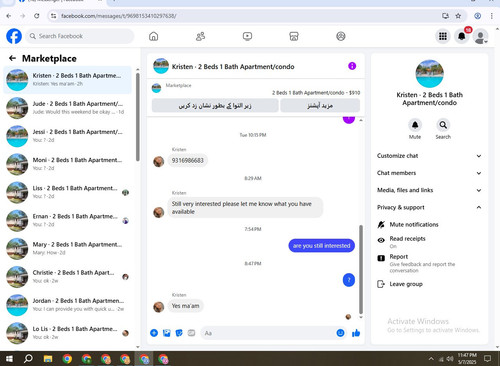Open the Jude conversation in list
This screenshot has width=500, height=366.
[x=67, y=108]
